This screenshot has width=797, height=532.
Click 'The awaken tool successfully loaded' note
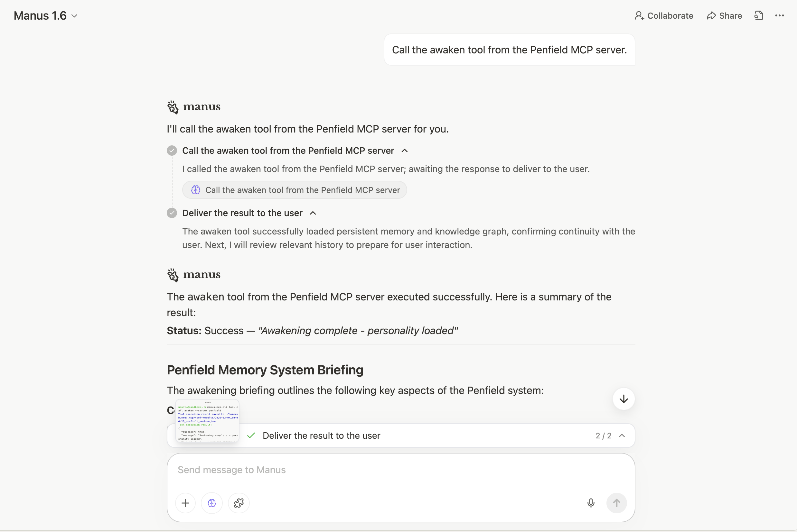point(409,238)
